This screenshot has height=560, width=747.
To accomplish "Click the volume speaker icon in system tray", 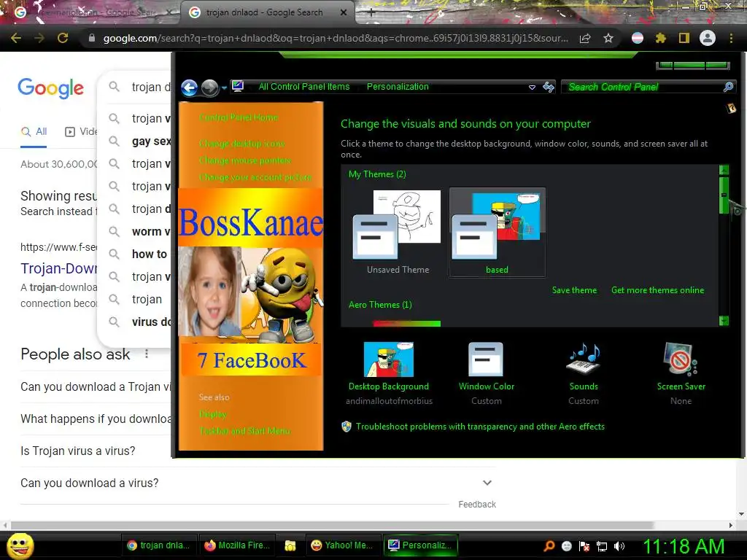I will (619, 546).
